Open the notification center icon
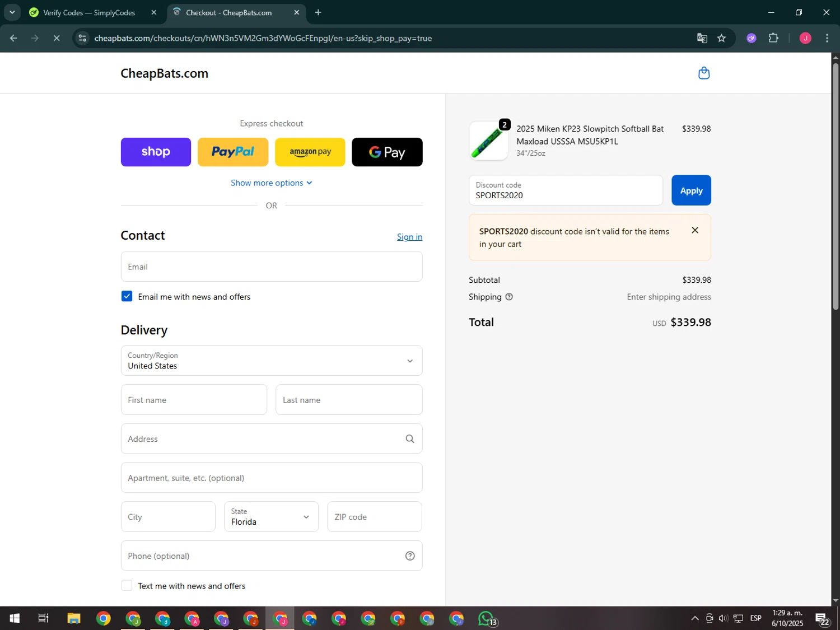The image size is (840, 630). pos(822,618)
